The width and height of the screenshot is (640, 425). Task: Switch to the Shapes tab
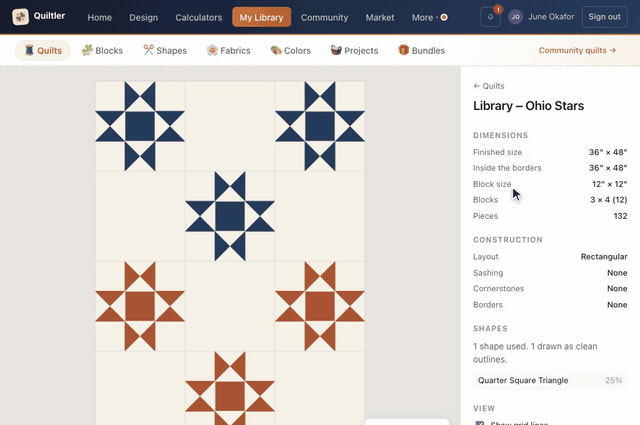[x=165, y=50]
